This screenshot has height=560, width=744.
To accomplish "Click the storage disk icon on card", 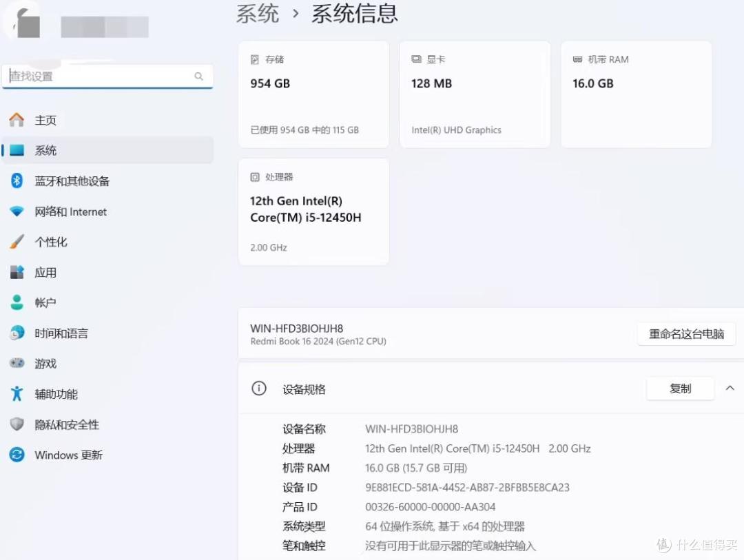I will pyautogui.click(x=255, y=59).
